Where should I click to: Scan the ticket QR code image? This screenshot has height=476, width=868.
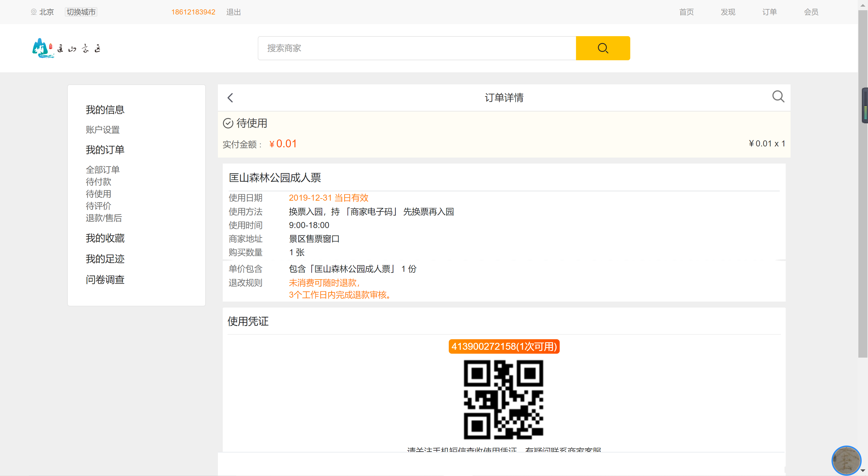click(x=504, y=400)
